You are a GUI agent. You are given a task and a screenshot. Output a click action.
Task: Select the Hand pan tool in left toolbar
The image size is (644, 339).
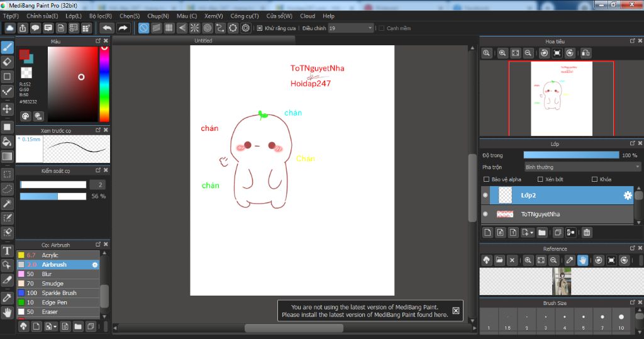[x=8, y=313]
